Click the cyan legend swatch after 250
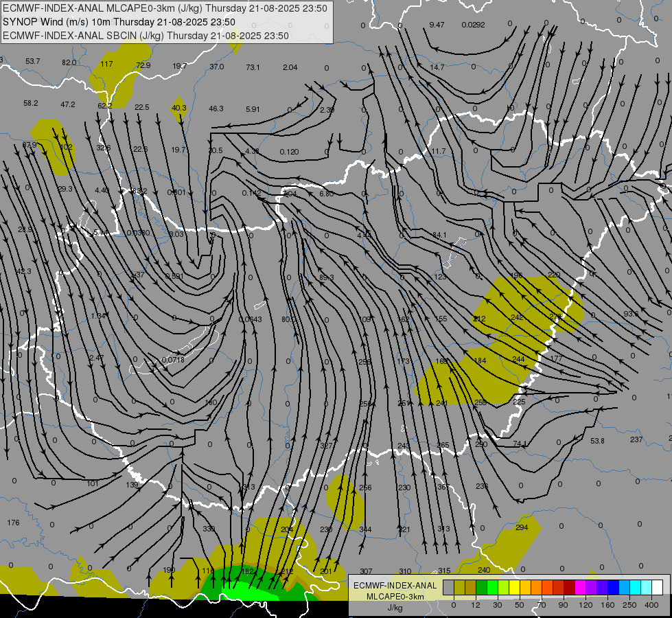Screen dimensions: 672x618 [635, 587]
